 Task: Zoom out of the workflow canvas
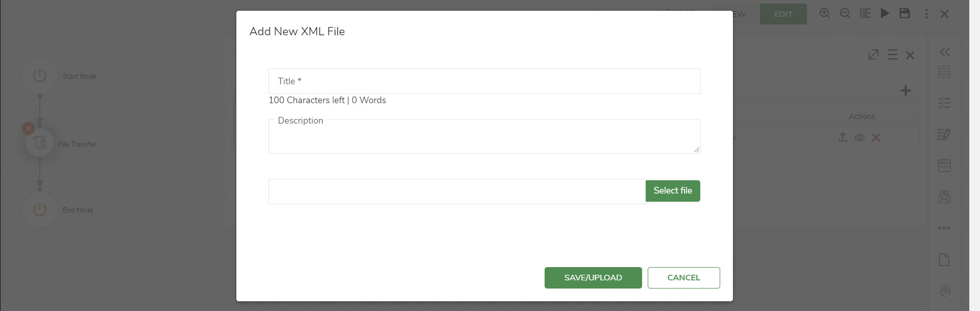tap(845, 14)
